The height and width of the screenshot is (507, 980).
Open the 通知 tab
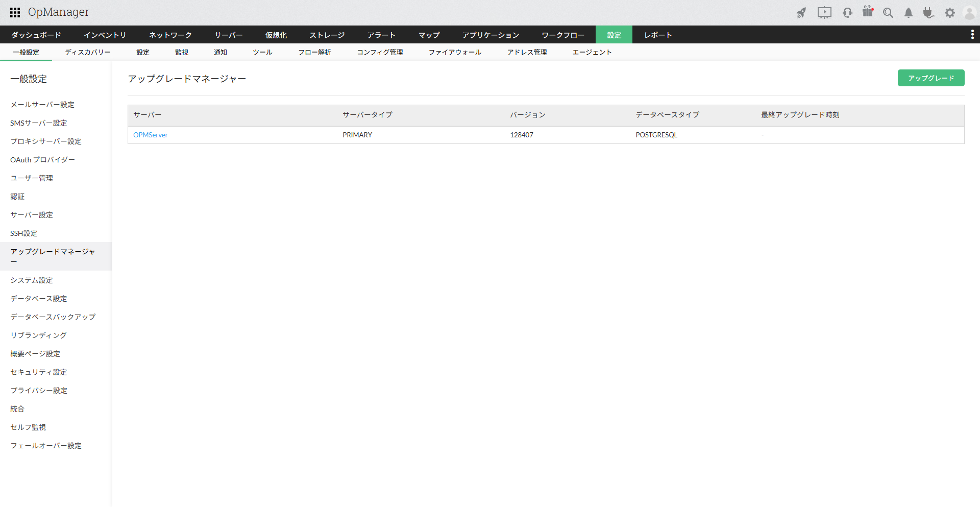tap(220, 52)
